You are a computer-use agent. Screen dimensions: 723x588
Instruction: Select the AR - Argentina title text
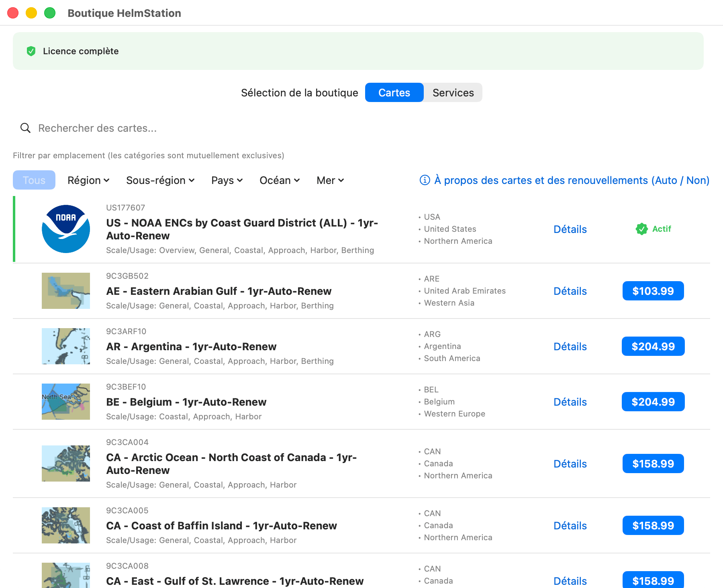[x=191, y=347]
